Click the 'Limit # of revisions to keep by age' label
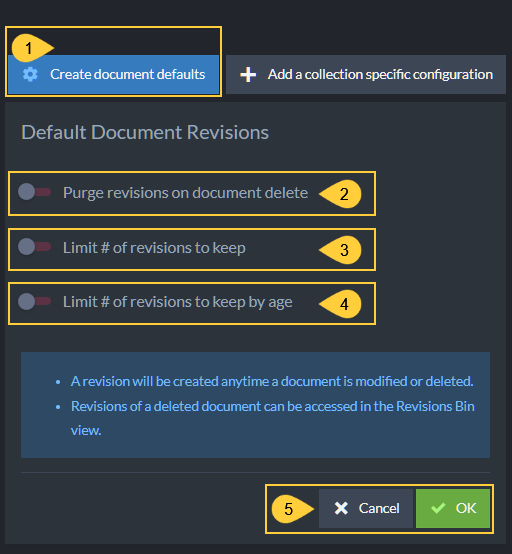Viewport: 512px width, 554px height. tap(178, 302)
